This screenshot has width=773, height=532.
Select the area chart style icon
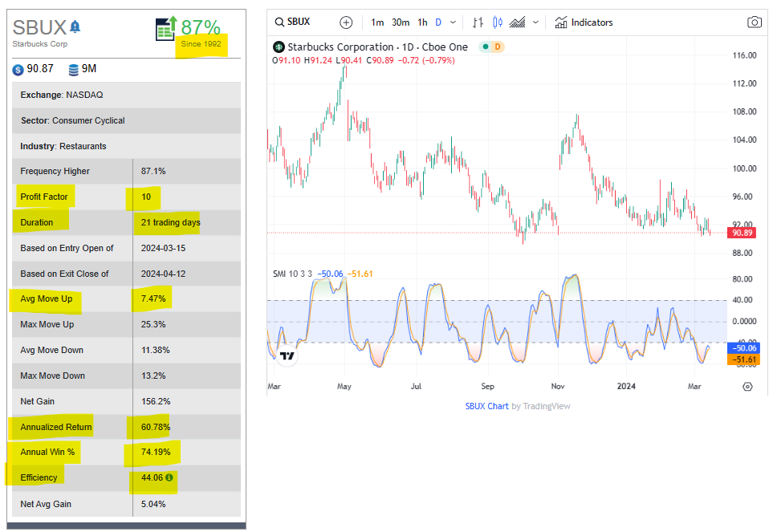click(x=517, y=22)
